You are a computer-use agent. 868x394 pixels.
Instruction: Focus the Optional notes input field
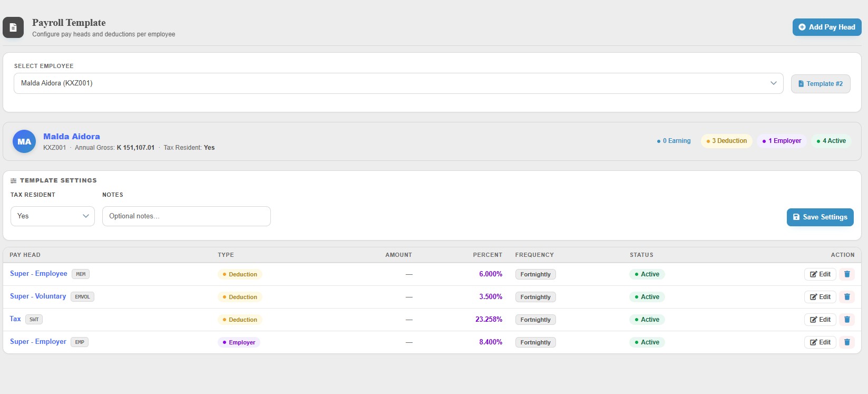pos(187,216)
